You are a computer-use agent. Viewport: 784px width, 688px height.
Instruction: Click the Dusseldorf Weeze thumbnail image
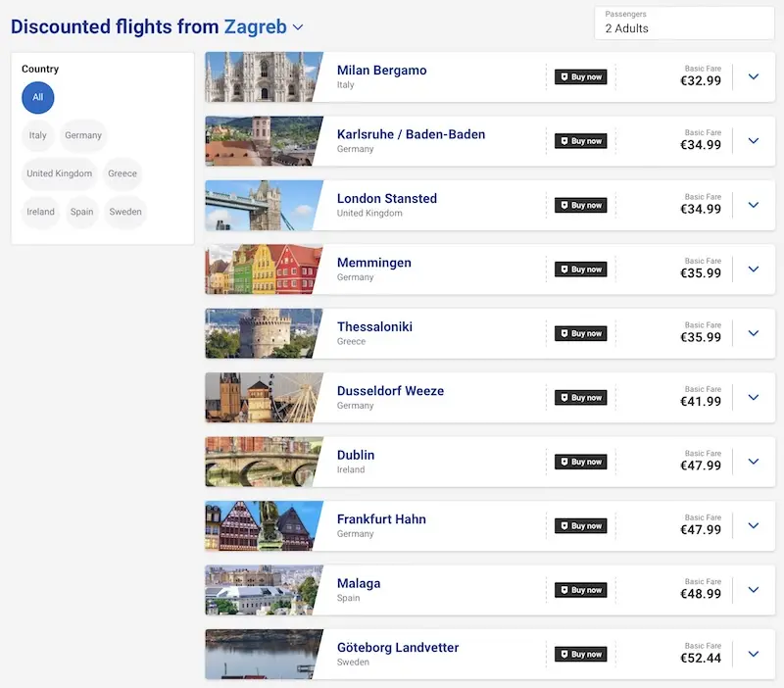(264, 398)
